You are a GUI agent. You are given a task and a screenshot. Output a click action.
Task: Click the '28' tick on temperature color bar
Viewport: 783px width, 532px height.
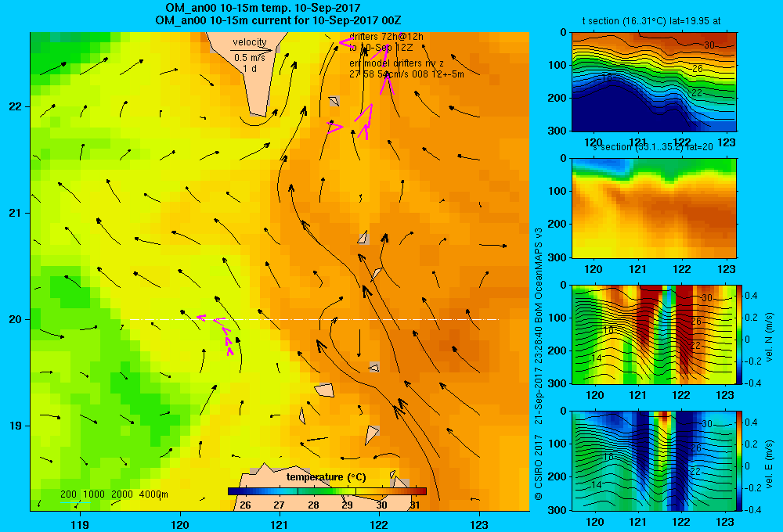(313, 505)
